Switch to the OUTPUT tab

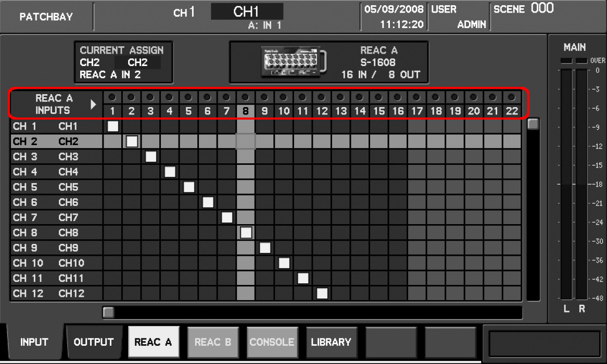(94, 342)
